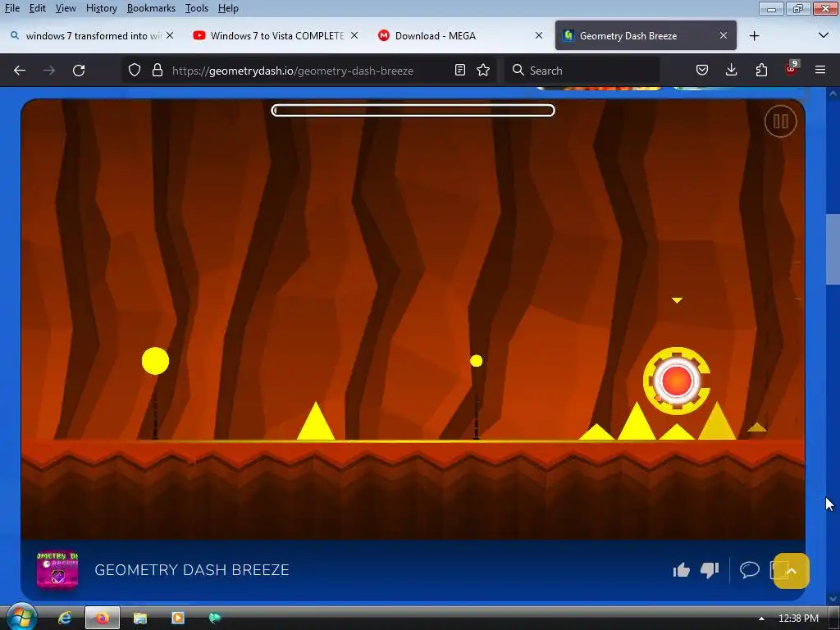Toggle reader view for this page

[459, 71]
